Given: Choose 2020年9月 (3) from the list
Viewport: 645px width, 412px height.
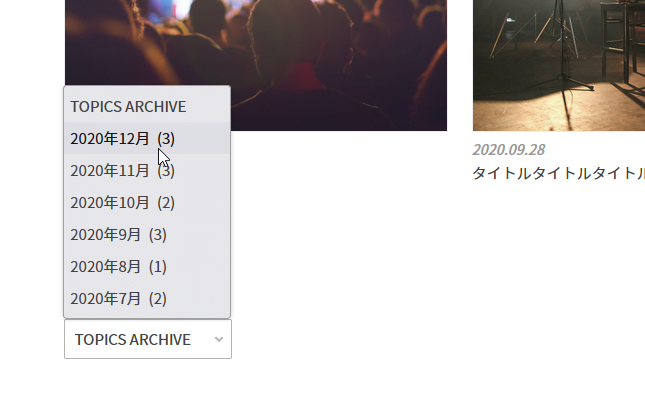Looking at the screenshot, I should click(x=147, y=235).
